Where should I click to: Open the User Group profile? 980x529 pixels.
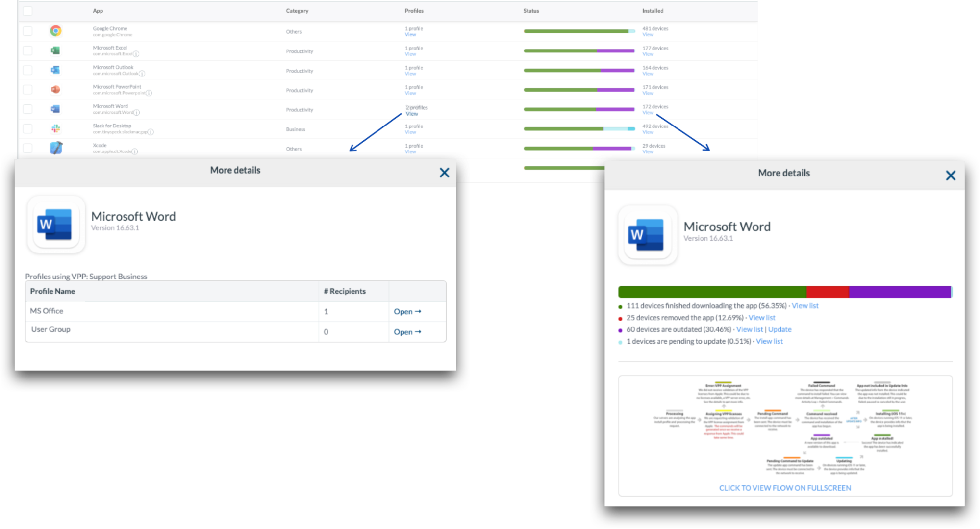[407, 332]
